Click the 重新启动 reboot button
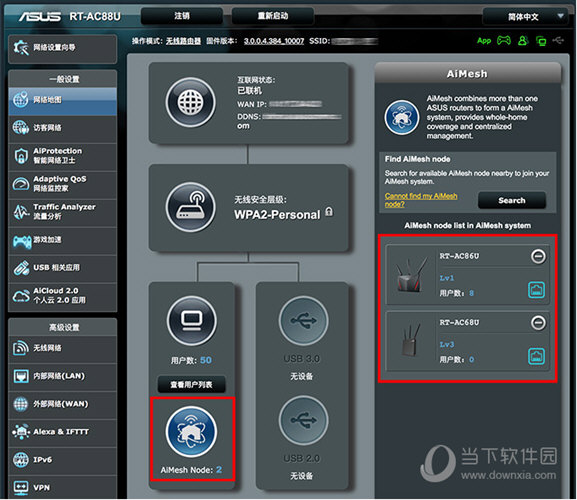 click(273, 16)
